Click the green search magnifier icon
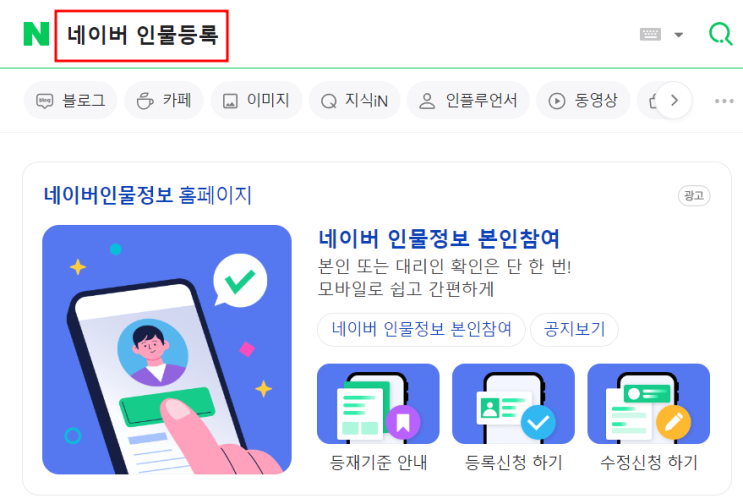This screenshot has height=504, width=743. (x=720, y=34)
